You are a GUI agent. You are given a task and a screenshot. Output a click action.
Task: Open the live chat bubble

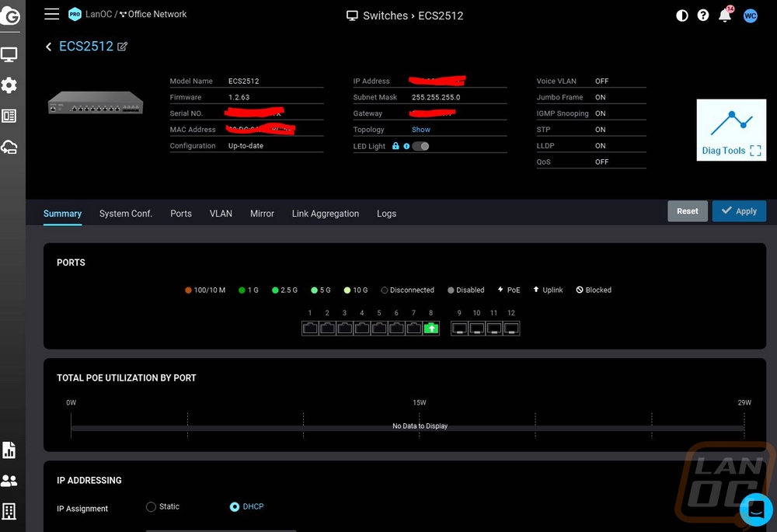(x=756, y=509)
